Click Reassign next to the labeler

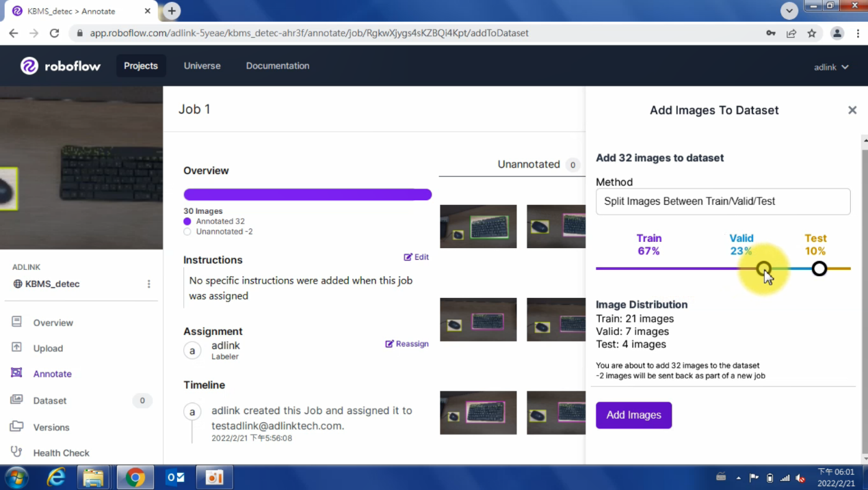point(407,344)
